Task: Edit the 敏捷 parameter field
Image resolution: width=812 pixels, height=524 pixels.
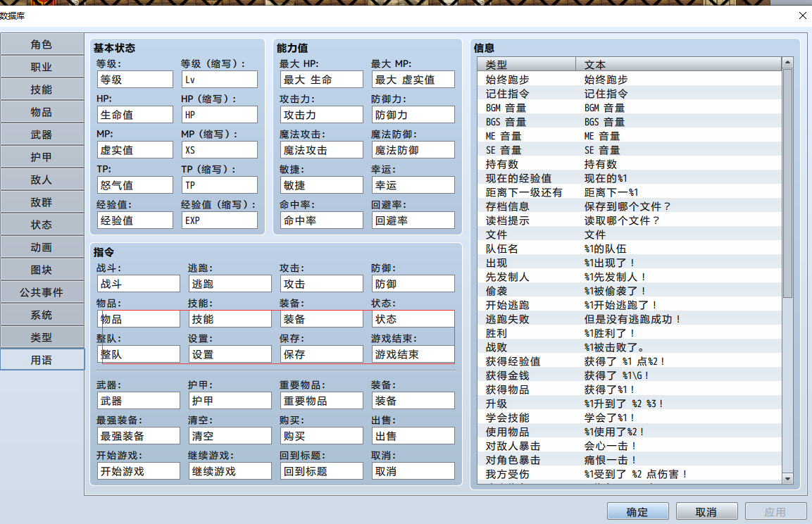Action: tap(321, 185)
